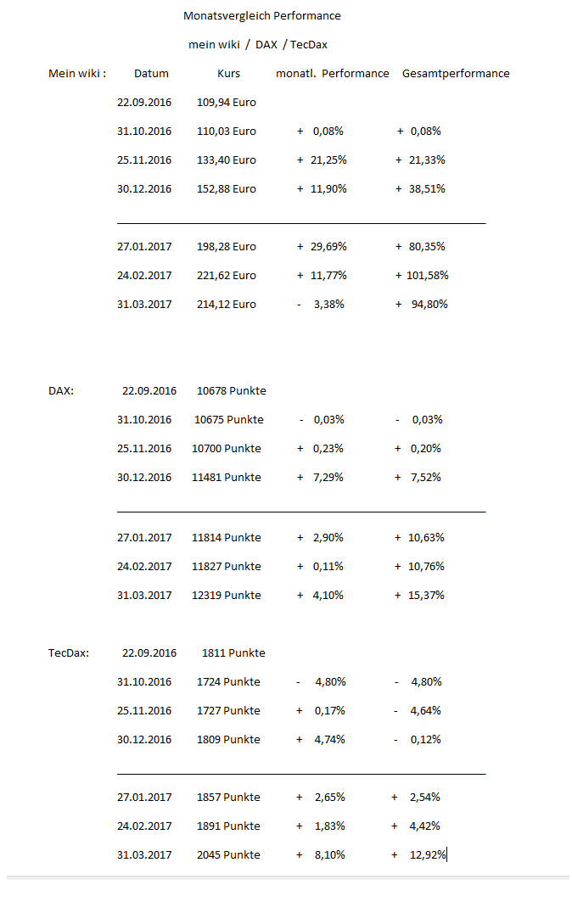The image size is (572, 924).
Task: Click the 'Datum' column header
Action: (151, 74)
